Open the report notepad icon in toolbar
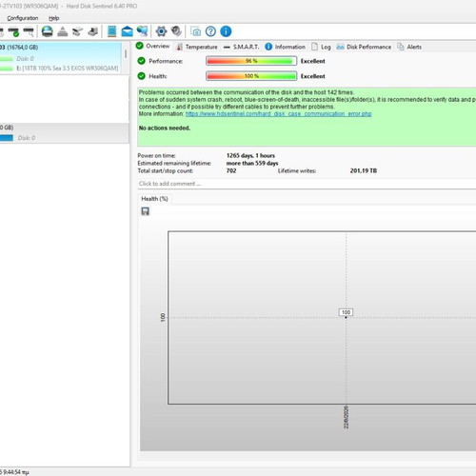476x476 pixels. (x=111, y=31)
